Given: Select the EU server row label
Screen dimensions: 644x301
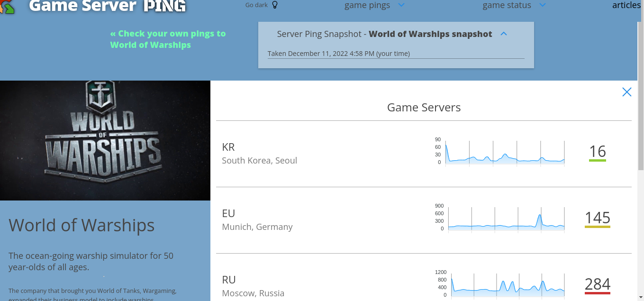Looking at the screenshot, I should click(x=228, y=213).
